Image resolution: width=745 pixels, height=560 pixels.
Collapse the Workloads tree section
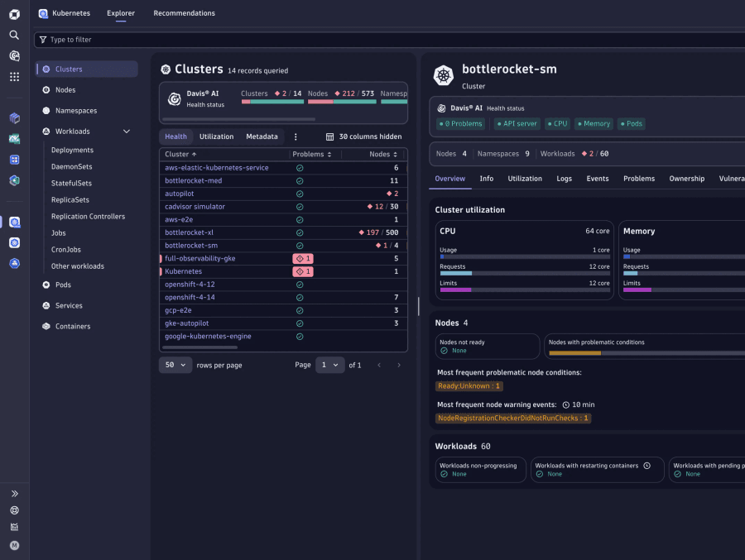127,132
